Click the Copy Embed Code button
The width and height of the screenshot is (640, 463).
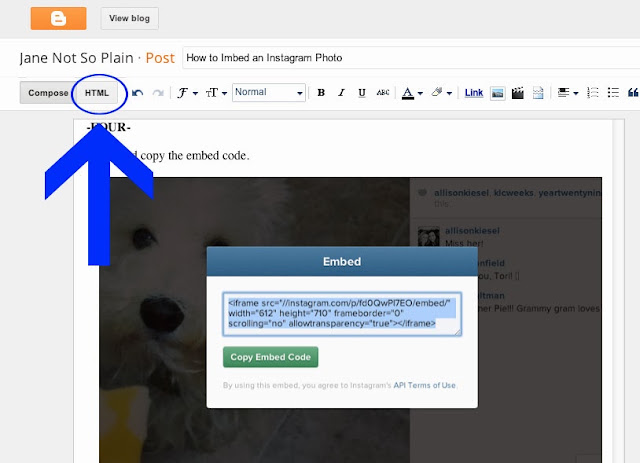[271, 357]
